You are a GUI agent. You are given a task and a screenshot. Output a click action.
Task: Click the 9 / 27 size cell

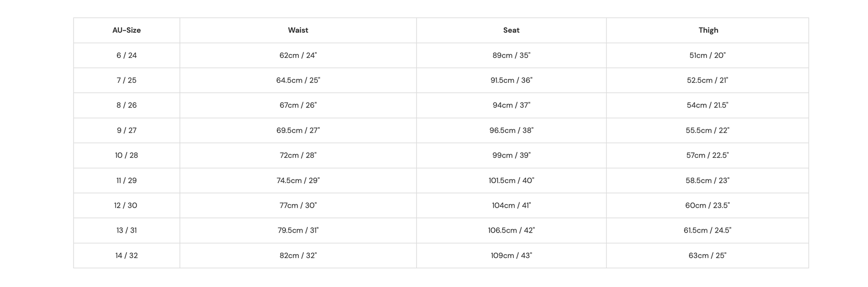127,130
